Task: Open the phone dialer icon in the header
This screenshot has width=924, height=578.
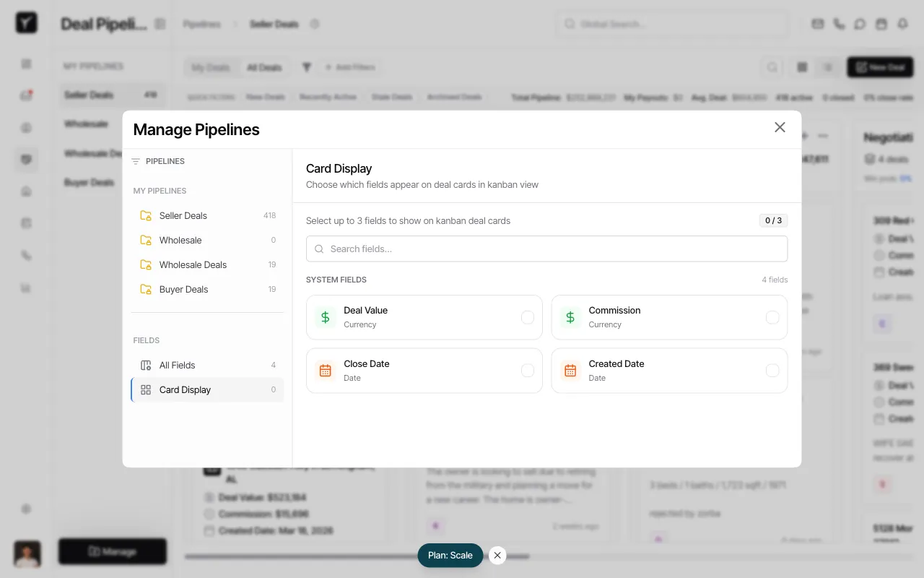Action: (839, 24)
